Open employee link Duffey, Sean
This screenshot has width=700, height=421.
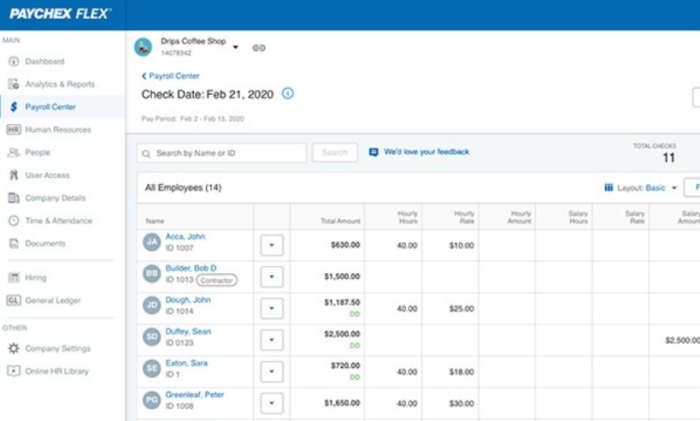tap(188, 331)
